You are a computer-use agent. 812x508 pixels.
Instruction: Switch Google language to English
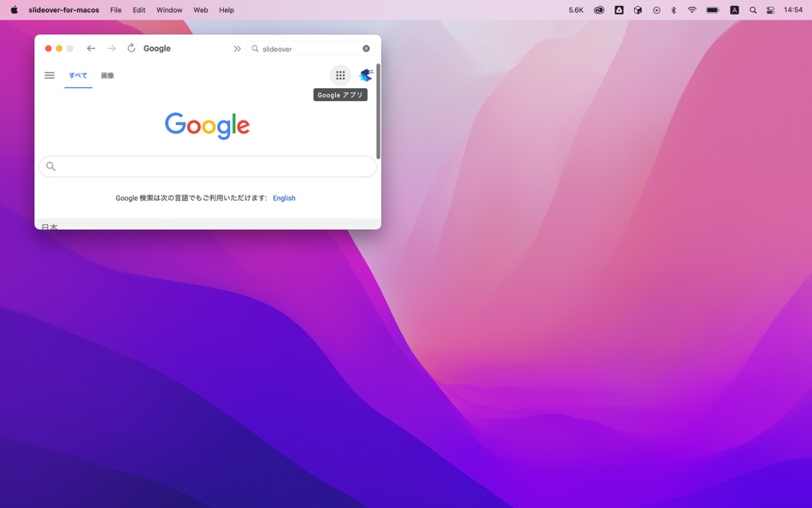284,198
